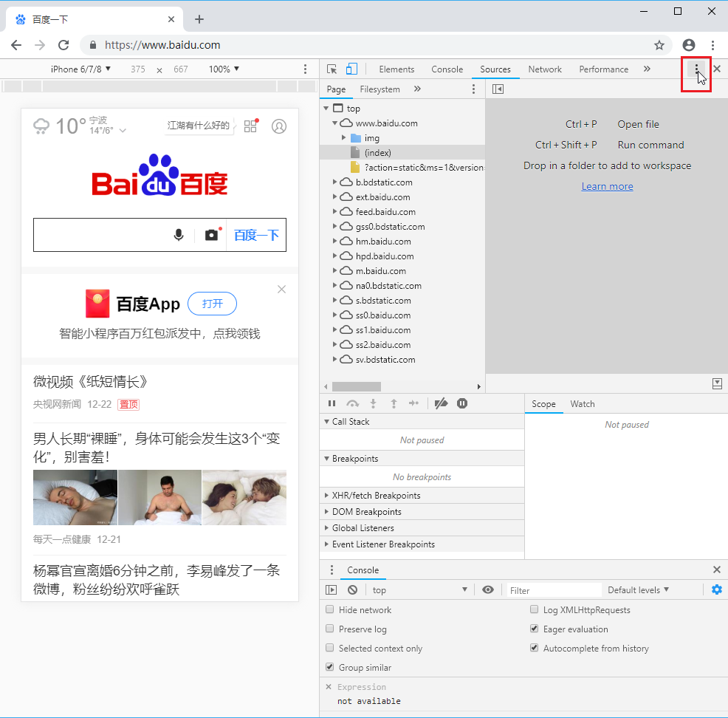
Task: Toggle the device toolbar icon
Action: tap(351, 69)
